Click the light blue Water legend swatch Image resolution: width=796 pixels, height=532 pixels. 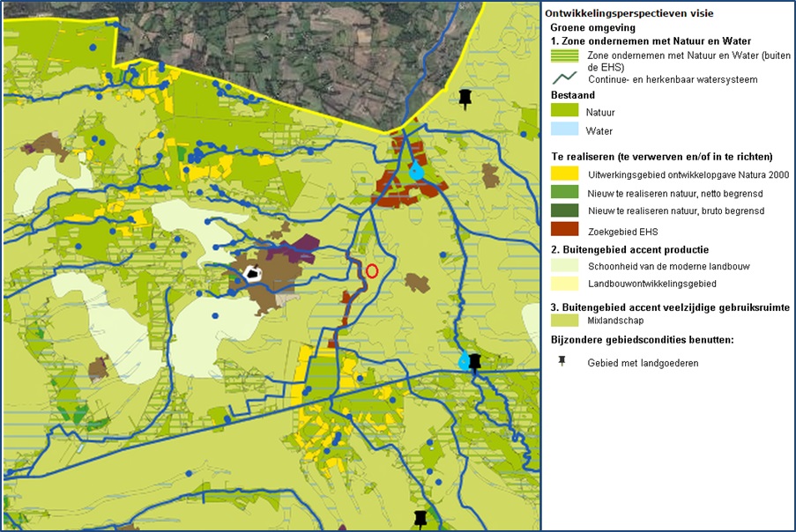click(564, 129)
